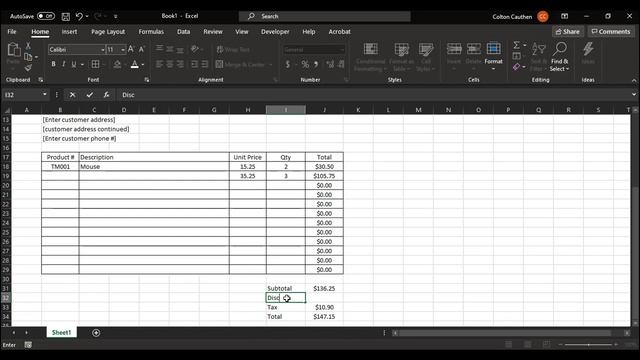This screenshot has width=640, height=360.
Task: Open the Clipboard dialog launcher
Action: 40,80
